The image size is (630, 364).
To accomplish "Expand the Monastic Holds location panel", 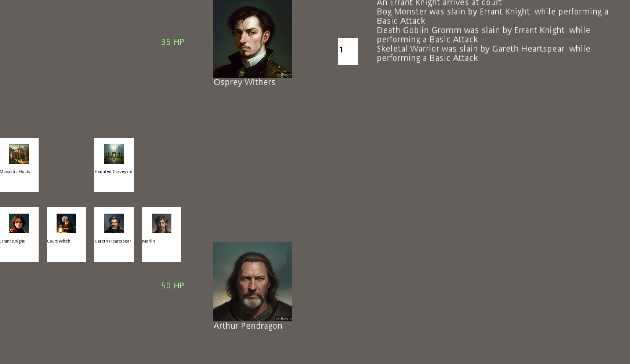I will point(19,165).
